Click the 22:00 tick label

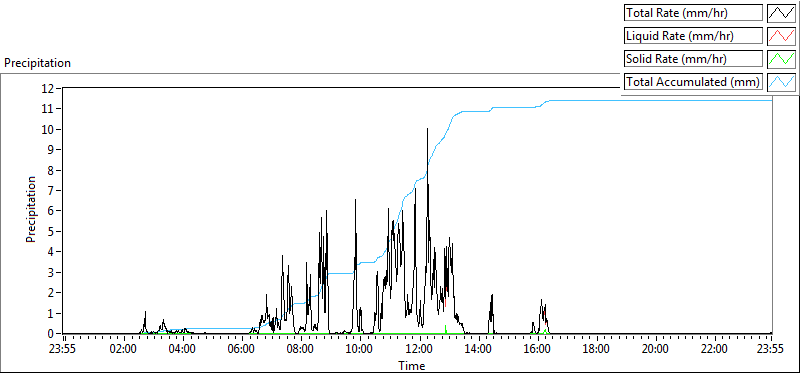click(715, 349)
